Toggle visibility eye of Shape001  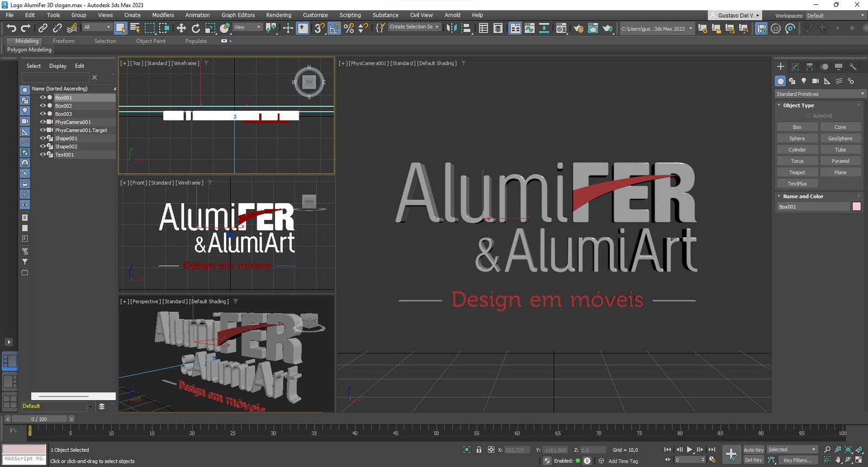43,138
